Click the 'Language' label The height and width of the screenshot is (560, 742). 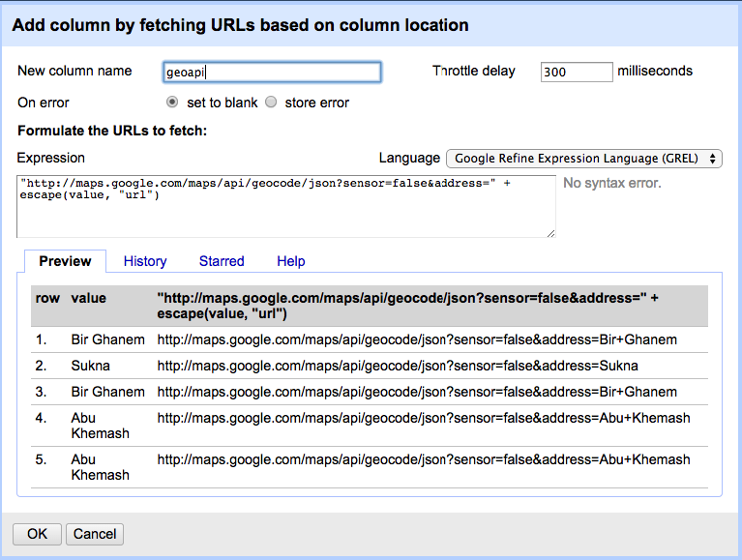409,158
